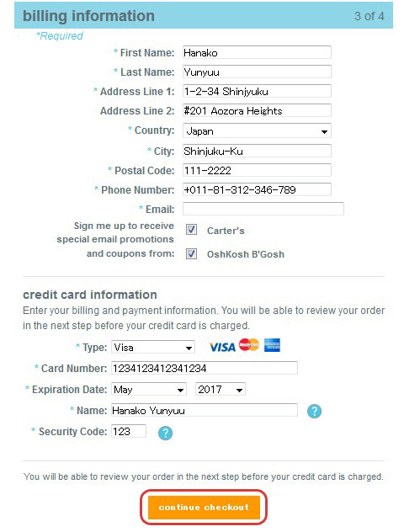Click the American Express logo

272,345
